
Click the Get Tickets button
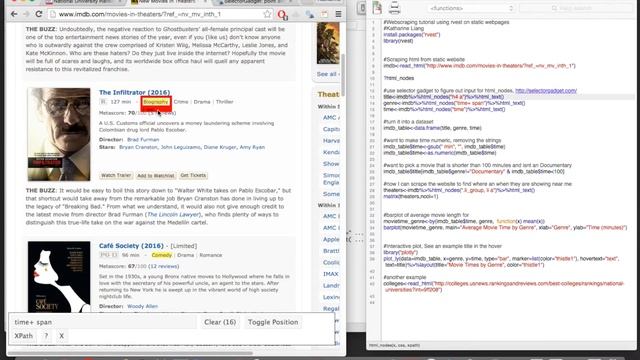click(x=193, y=176)
